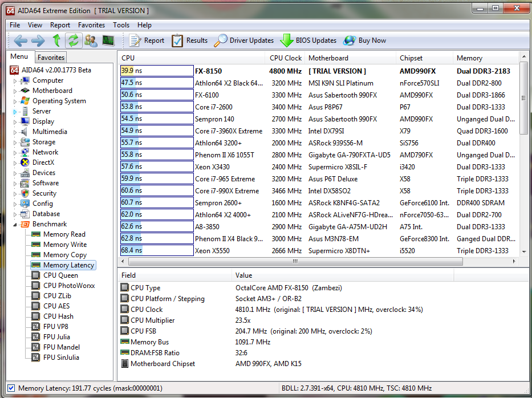
Task: Select the Memory Write benchmark
Action: tap(65, 245)
